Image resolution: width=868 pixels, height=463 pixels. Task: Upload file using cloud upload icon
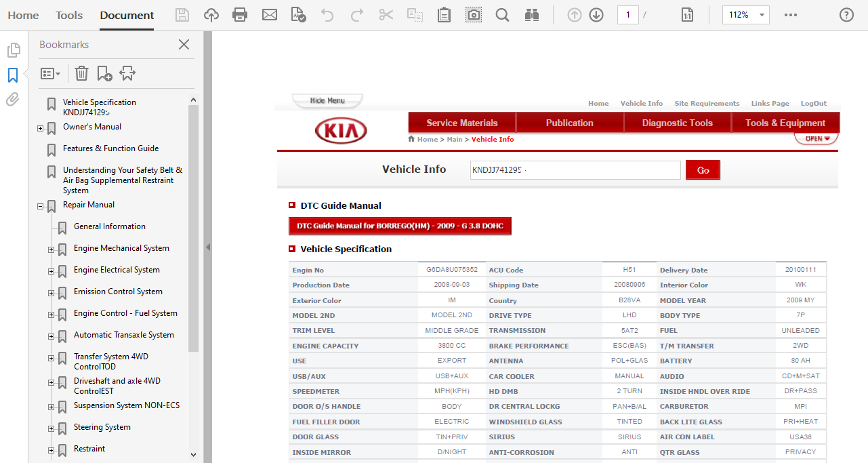[x=211, y=15]
